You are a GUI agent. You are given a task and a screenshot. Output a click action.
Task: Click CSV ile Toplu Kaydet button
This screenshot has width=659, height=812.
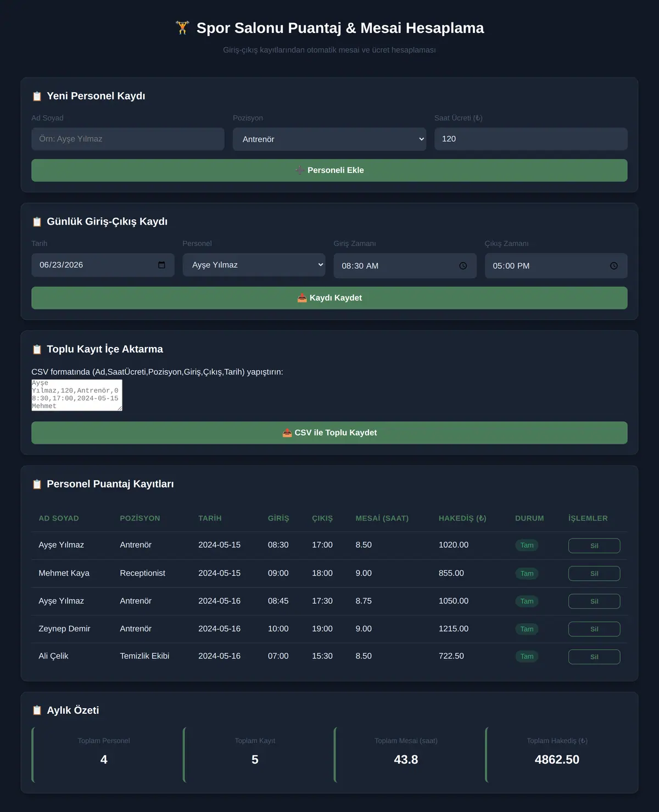pyautogui.click(x=329, y=433)
